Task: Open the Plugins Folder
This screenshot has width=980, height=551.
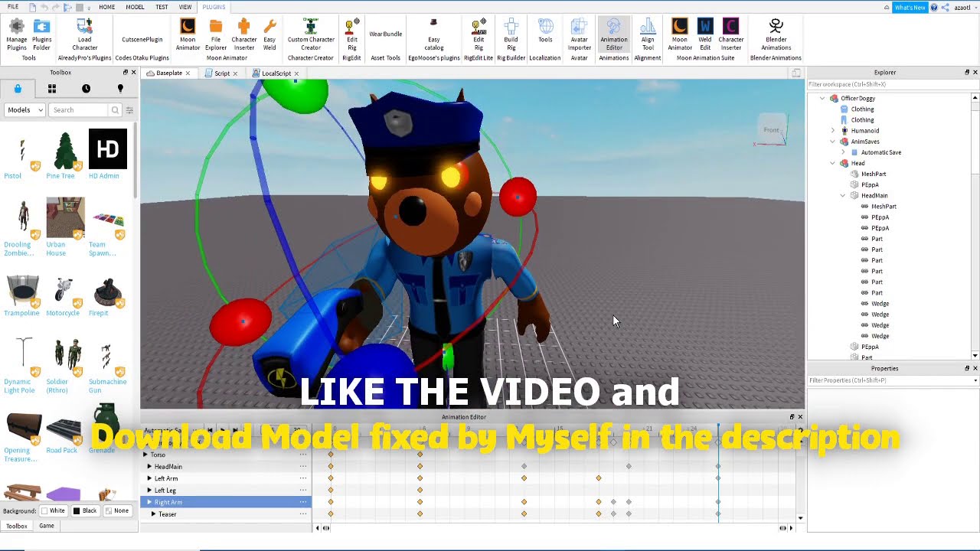Action: (42, 35)
